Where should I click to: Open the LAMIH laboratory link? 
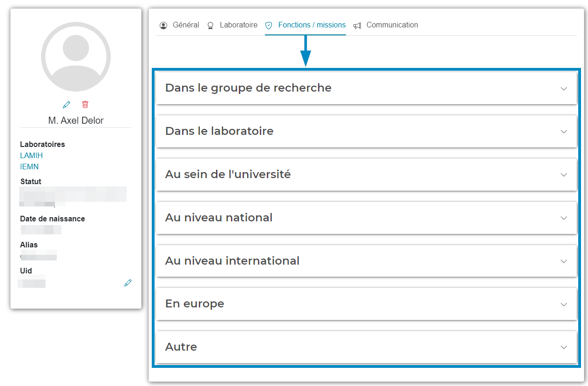[x=31, y=155]
